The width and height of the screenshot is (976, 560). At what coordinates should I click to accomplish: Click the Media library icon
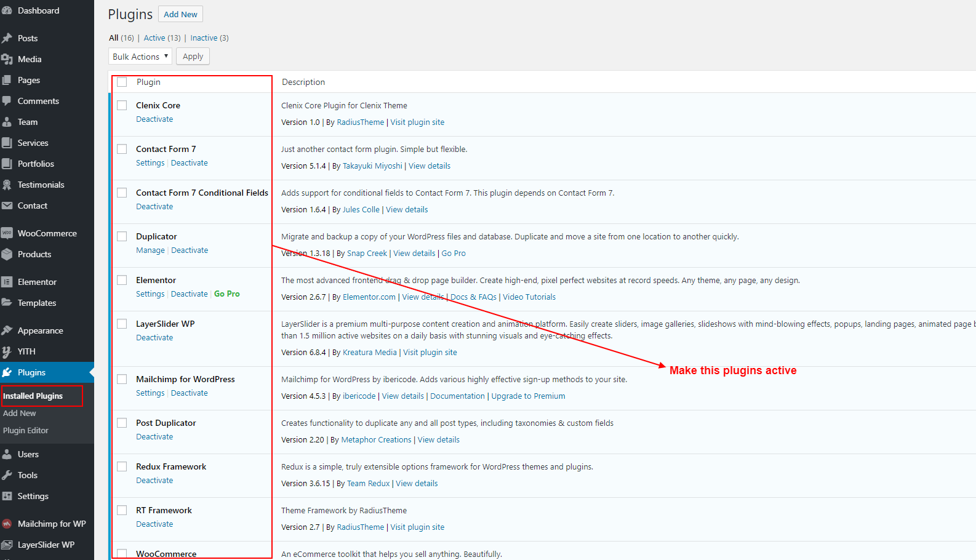point(7,59)
